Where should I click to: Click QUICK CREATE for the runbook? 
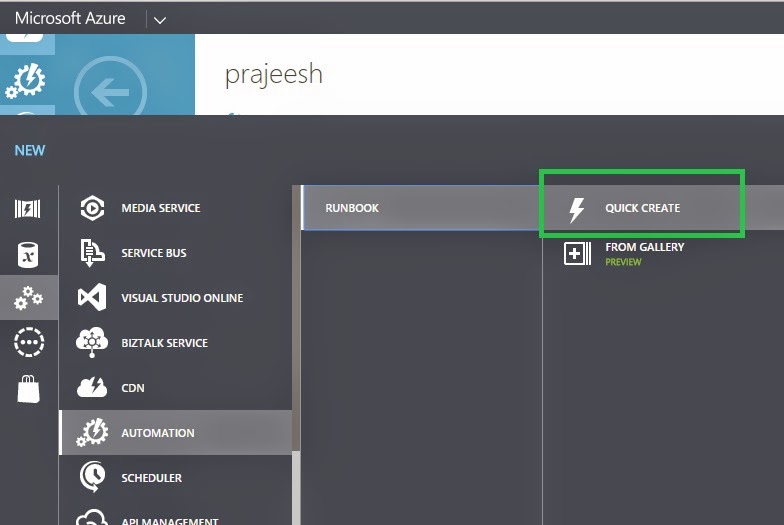[x=642, y=208]
